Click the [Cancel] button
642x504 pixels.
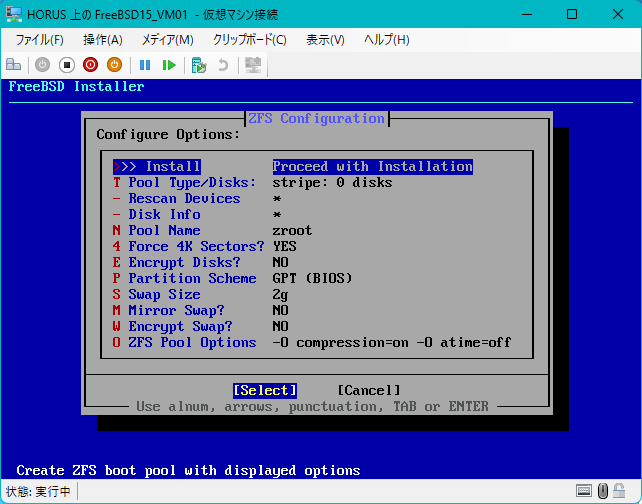click(368, 390)
